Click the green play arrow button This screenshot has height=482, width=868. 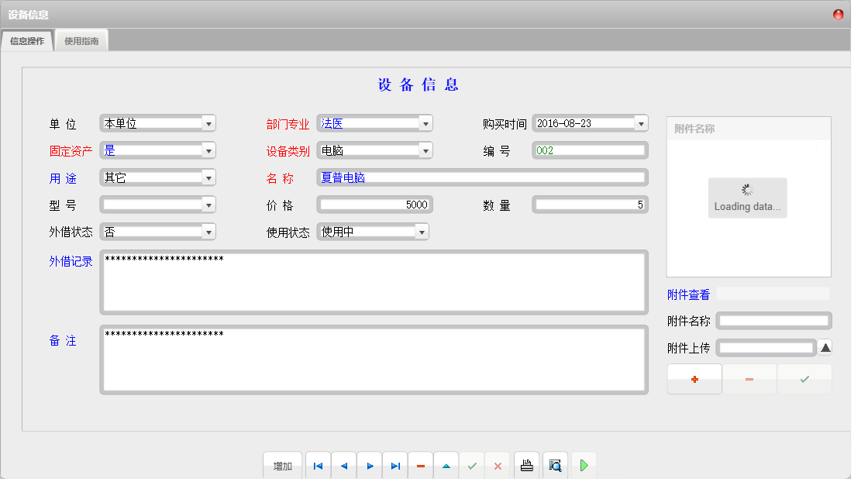click(584, 466)
